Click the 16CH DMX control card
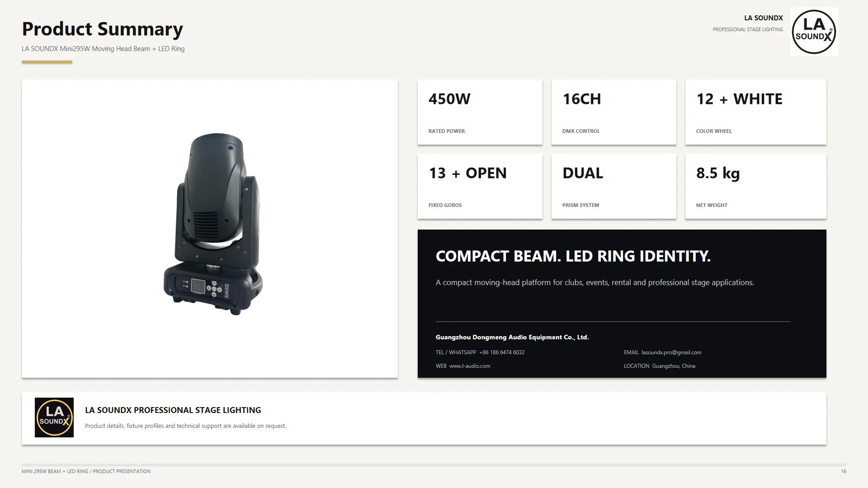This screenshot has width=868, height=488. click(614, 113)
